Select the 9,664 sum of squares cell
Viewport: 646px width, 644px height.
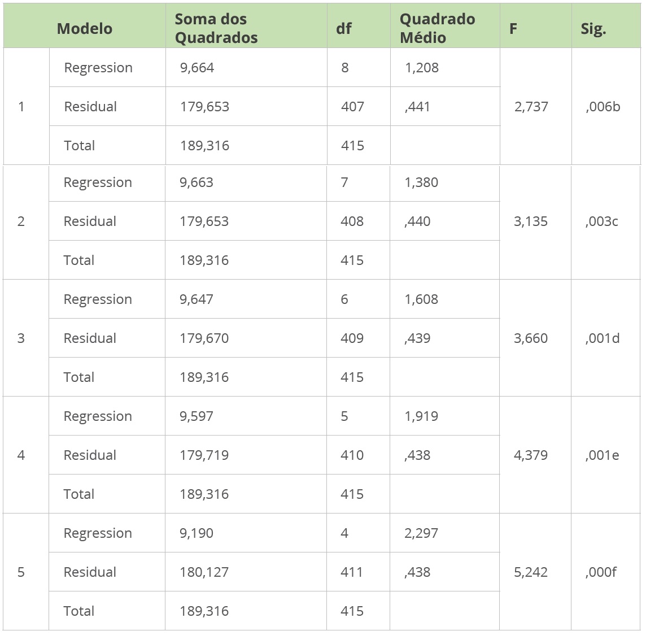click(197, 68)
